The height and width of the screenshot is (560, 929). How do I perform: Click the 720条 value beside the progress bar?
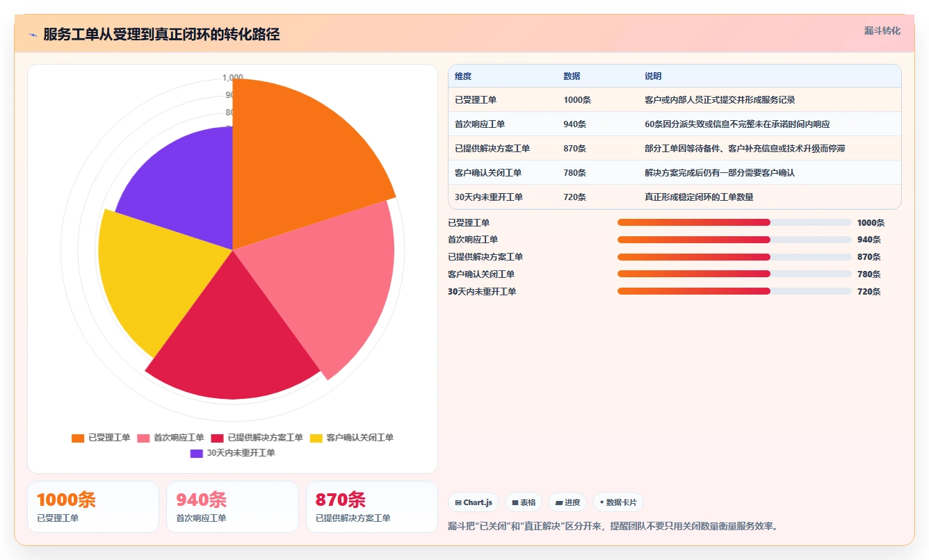tap(869, 292)
